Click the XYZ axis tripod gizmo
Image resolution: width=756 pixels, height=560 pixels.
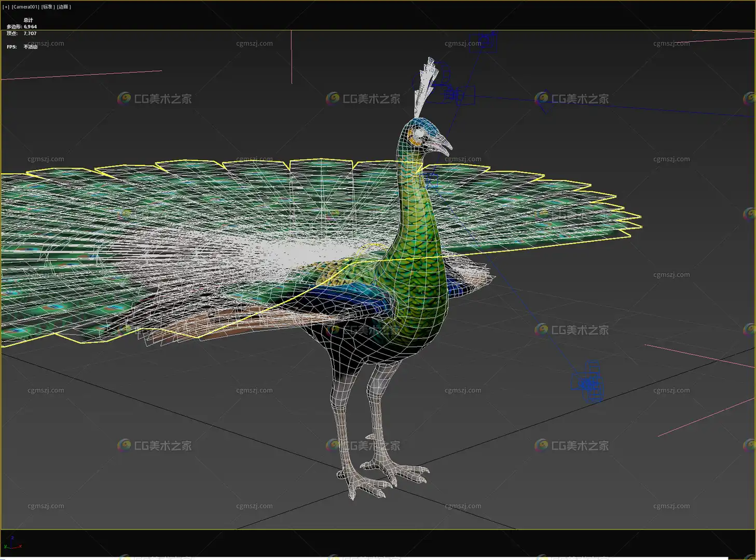coord(12,543)
